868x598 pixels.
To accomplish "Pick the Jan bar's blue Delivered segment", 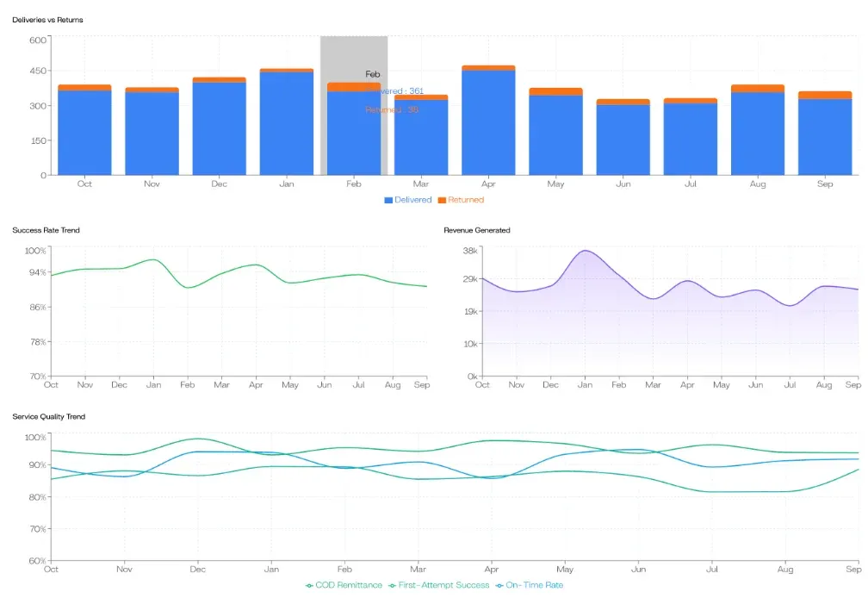I will [286, 123].
